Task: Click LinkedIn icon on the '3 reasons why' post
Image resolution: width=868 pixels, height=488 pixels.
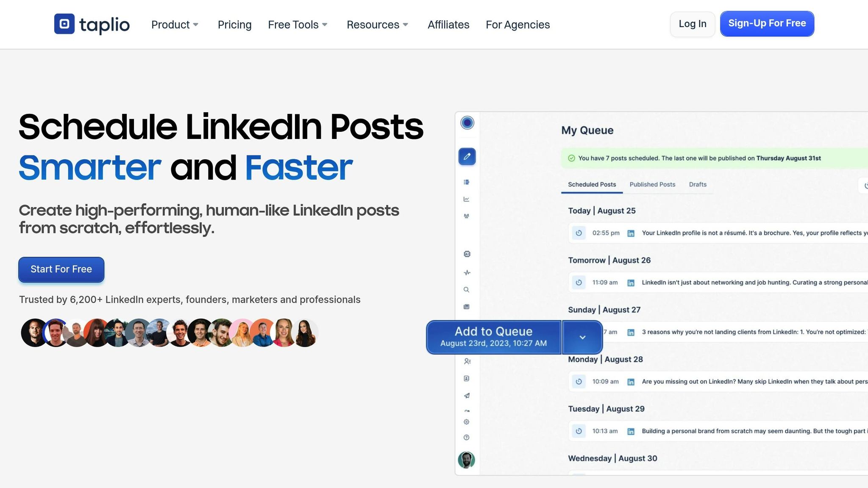Action: coord(631,333)
